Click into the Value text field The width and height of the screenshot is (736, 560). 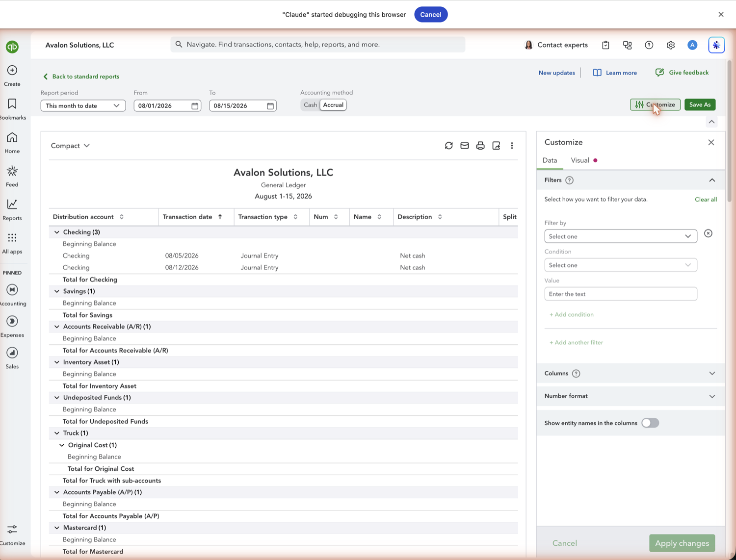621,294
